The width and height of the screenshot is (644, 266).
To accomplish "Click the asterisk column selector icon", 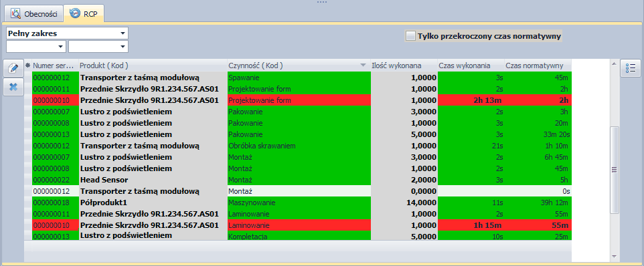I will click(28, 65).
